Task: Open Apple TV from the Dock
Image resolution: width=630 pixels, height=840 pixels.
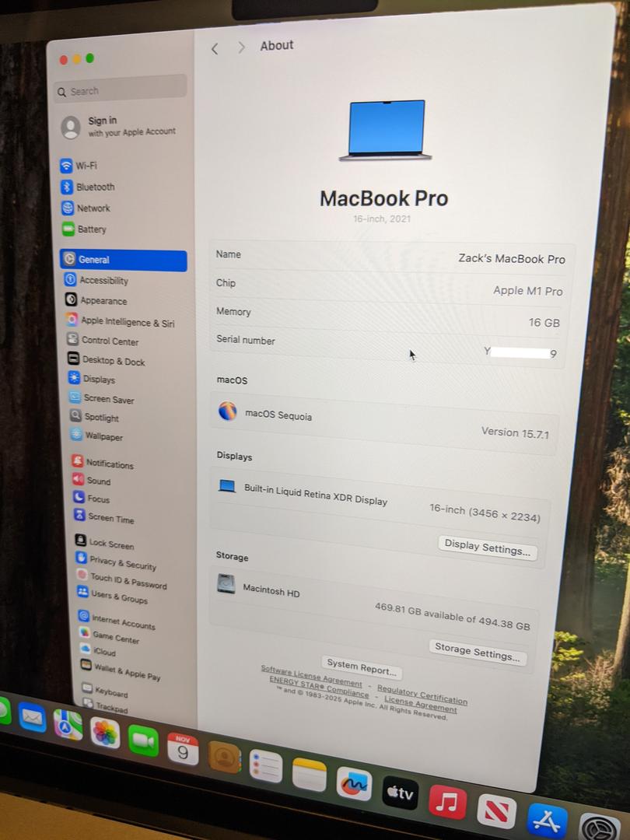Action: (x=400, y=793)
